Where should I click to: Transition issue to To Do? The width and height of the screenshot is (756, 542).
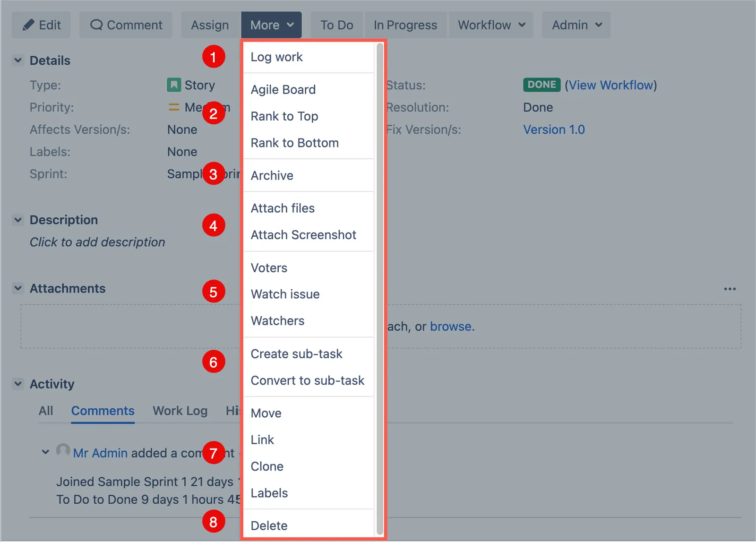coord(336,25)
